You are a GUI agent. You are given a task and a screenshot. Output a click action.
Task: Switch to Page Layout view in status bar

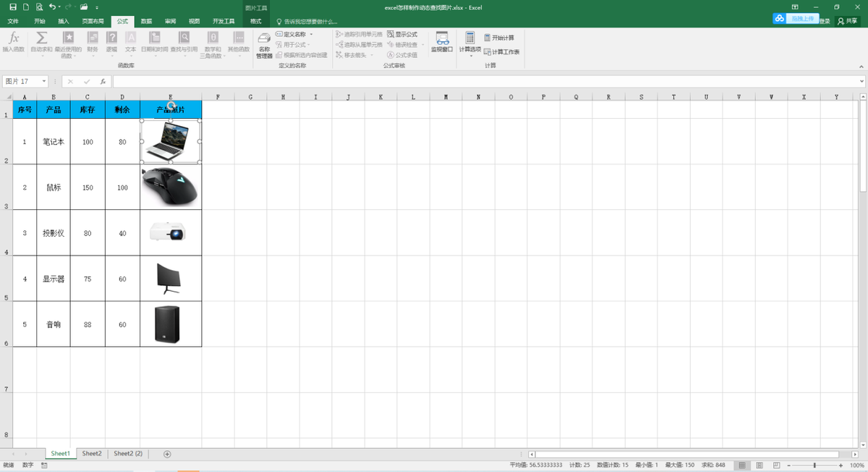pos(759,465)
